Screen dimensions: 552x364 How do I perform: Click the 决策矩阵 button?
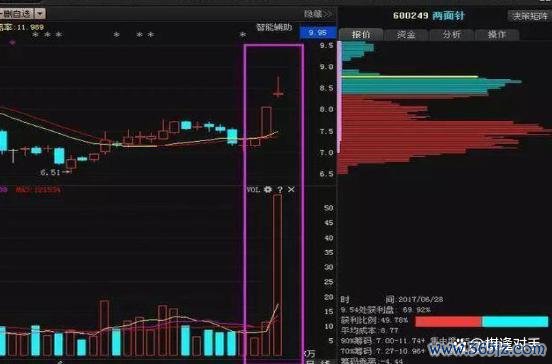click(x=529, y=16)
